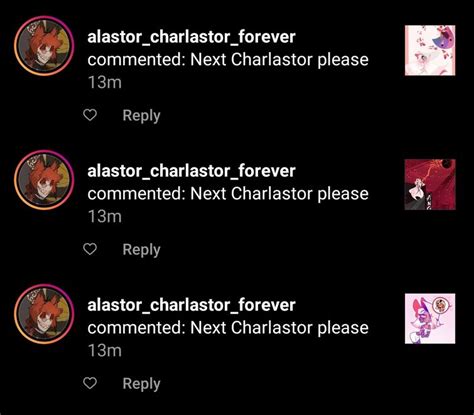Image resolution: width=474 pixels, height=415 pixels.
Task: Open the white and pink post thumbnail
Action: pyautogui.click(x=430, y=50)
